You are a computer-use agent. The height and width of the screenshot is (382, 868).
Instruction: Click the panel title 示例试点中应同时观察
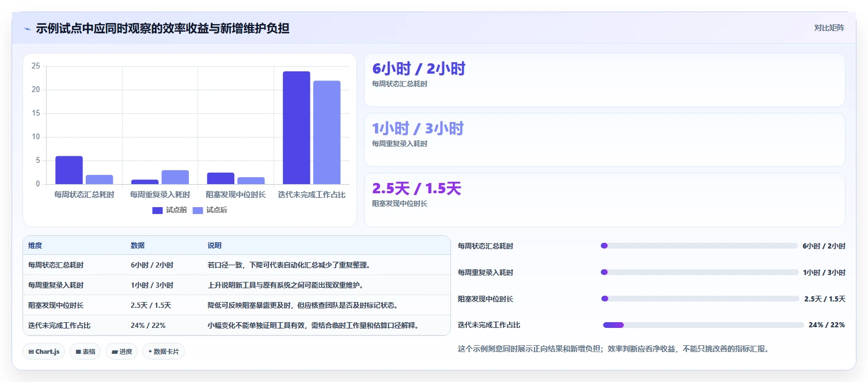(x=163, y=28)
